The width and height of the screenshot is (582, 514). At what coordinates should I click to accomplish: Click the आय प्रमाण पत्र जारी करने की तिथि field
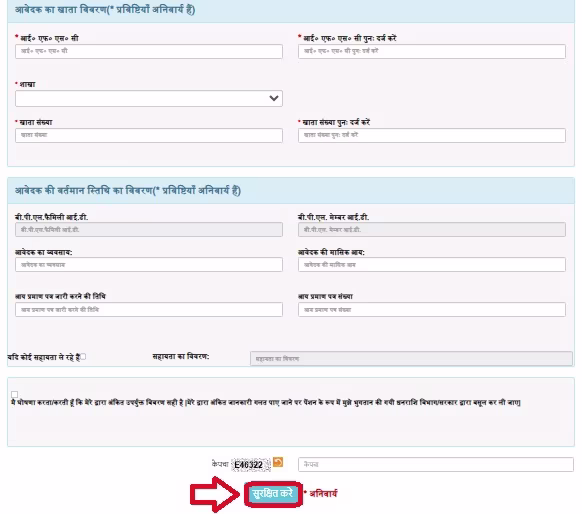click(149, 310)
